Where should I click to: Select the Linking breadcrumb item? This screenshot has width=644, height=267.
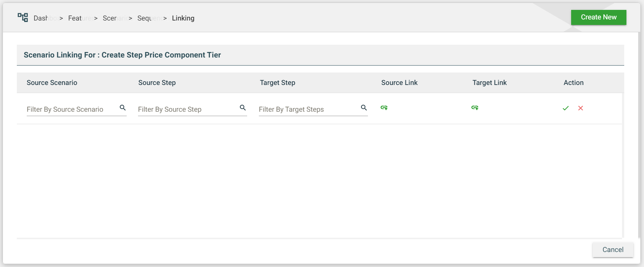tap(183, 18)
